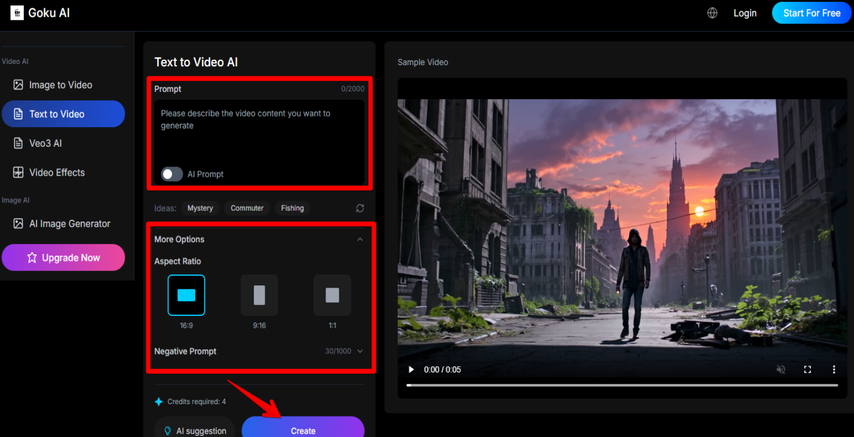Enter fullscreen on the sample video

[x=808, y=370]
